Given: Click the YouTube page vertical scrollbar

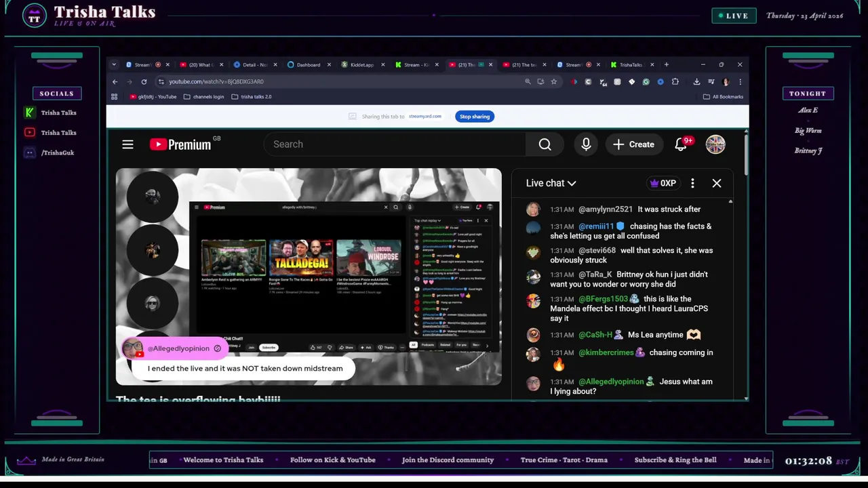Looking at the screenshot, I should pyautogui.click(x=746, y=156).
